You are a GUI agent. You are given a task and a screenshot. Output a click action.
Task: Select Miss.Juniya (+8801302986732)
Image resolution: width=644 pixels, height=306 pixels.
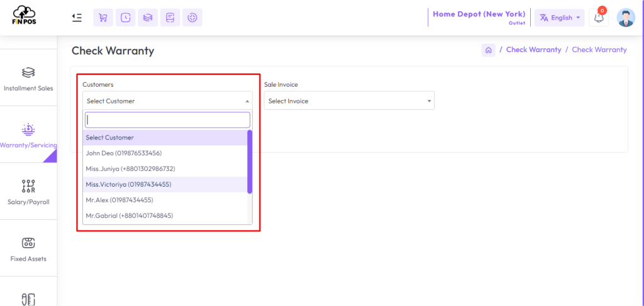click(x=165, y=169)
